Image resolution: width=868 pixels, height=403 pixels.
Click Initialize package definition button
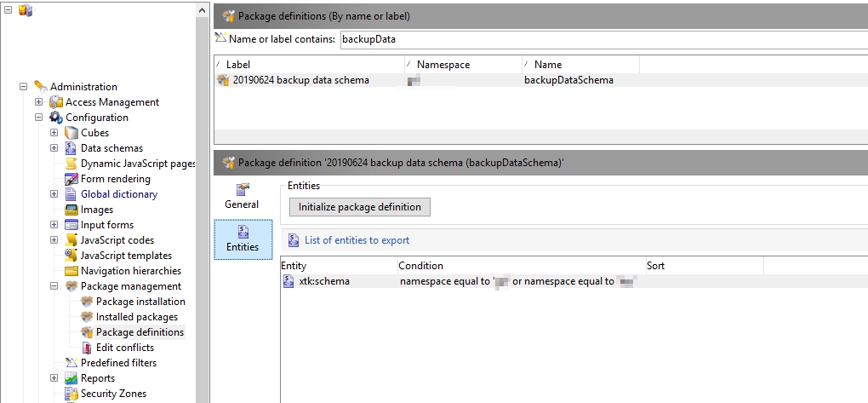click(x=359, y=207)
